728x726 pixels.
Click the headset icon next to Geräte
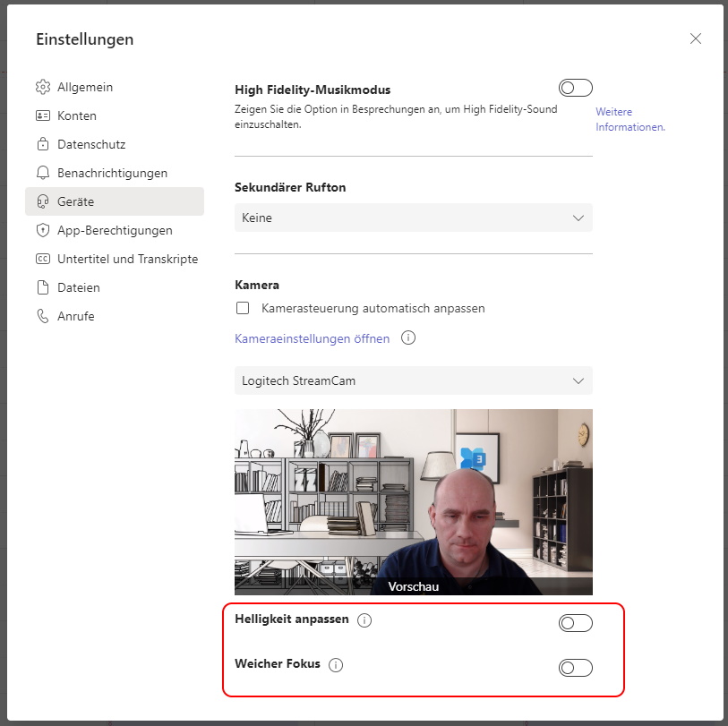coord(43,201)
